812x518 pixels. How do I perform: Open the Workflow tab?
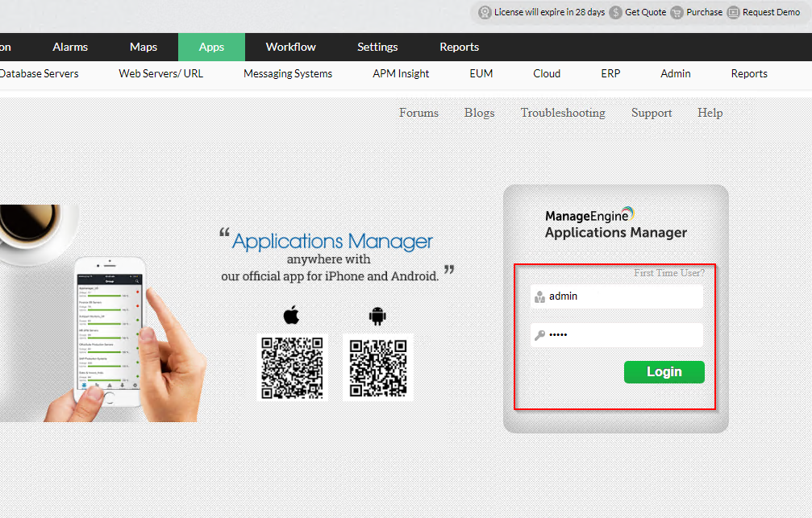click(291, 47)
